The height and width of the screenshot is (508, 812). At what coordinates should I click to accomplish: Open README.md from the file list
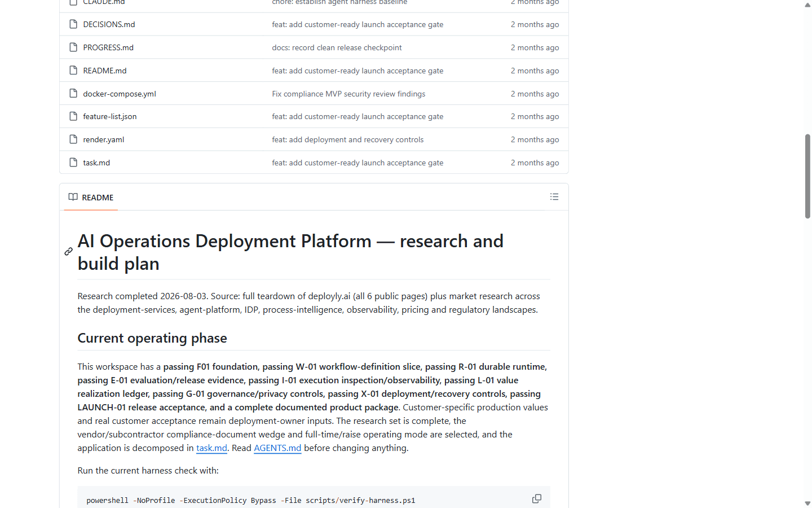tap(105, 71)
